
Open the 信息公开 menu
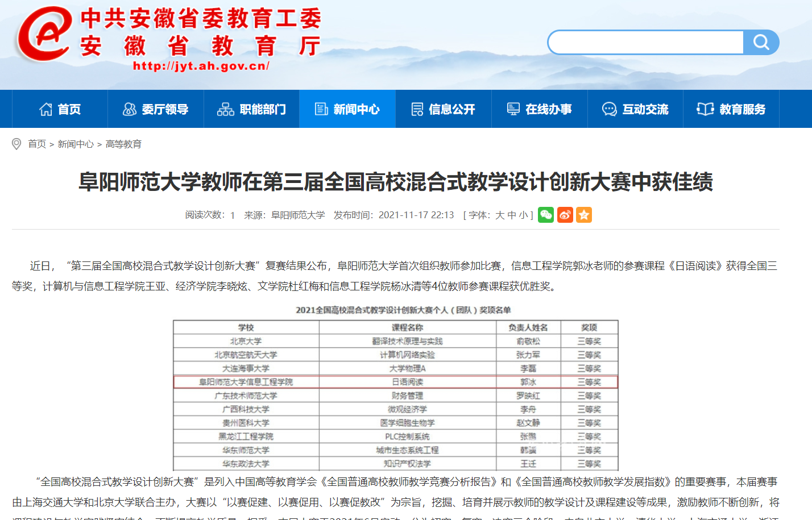tap(444, 109)
